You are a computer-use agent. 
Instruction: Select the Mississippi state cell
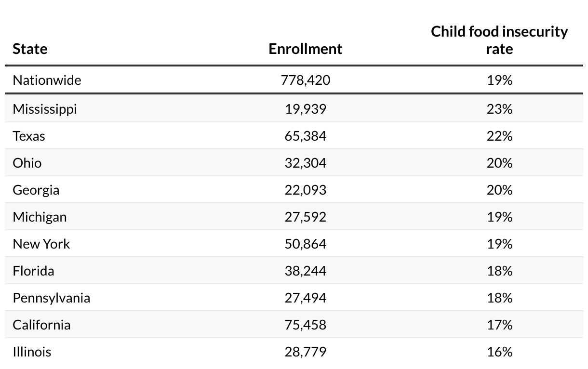[x=45, y=109]
